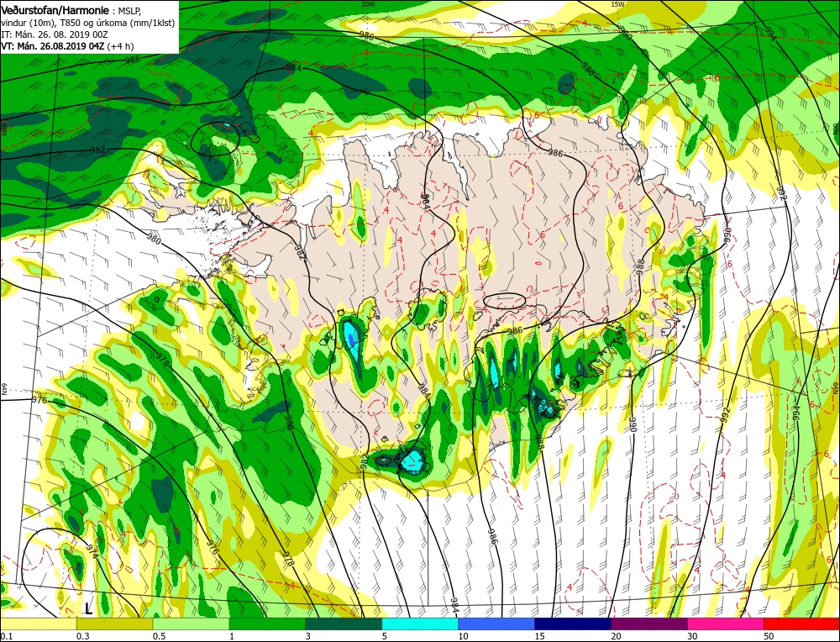
Task: Select the legend value '1'
Action: [x=232, y=635]
